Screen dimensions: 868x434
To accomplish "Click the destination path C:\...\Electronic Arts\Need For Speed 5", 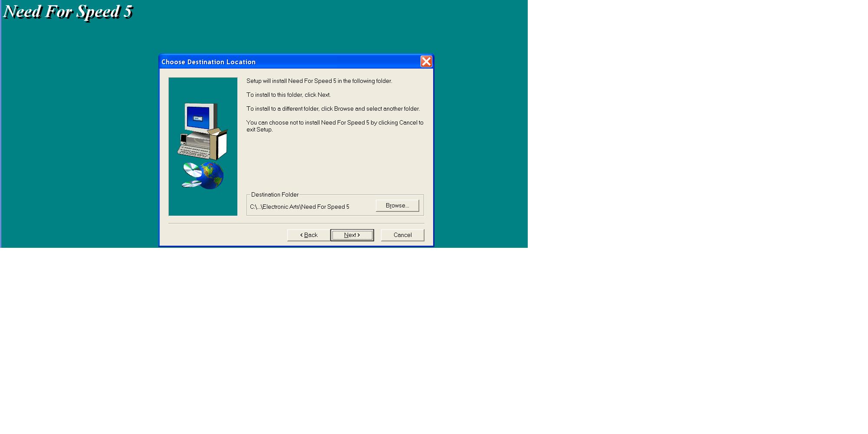I will coord(299,207).
